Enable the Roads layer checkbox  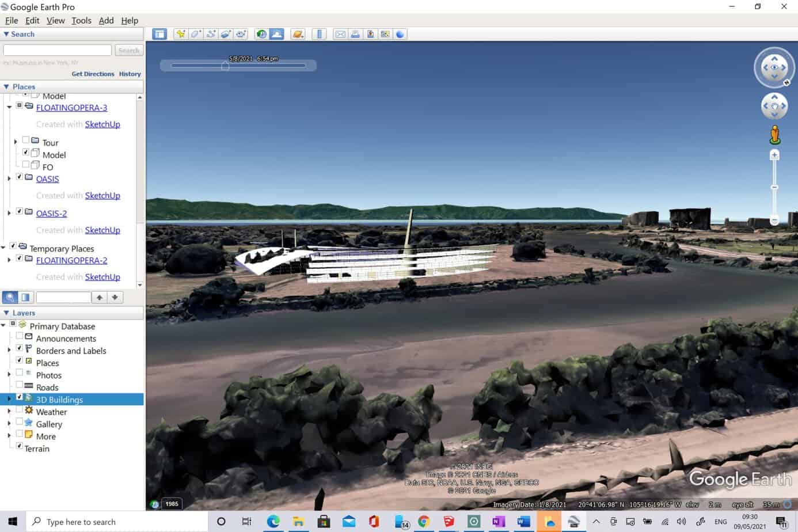pyautogui.click(x=19, y=385)
